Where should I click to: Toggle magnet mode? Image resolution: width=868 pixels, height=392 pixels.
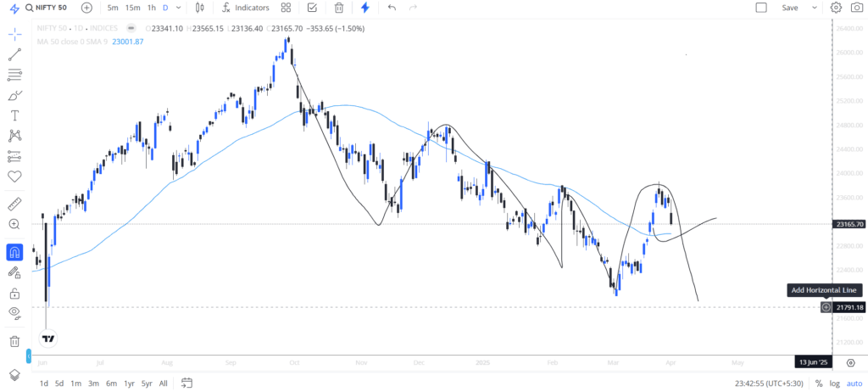pyautogui.click(x=14, y=252)
